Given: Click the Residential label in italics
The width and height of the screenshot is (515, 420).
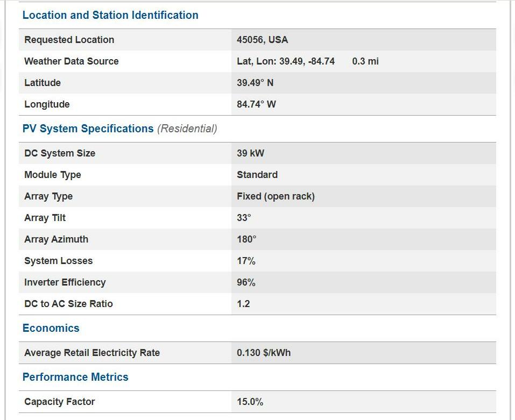Looking at the screenshot, I should pos(187,129).
